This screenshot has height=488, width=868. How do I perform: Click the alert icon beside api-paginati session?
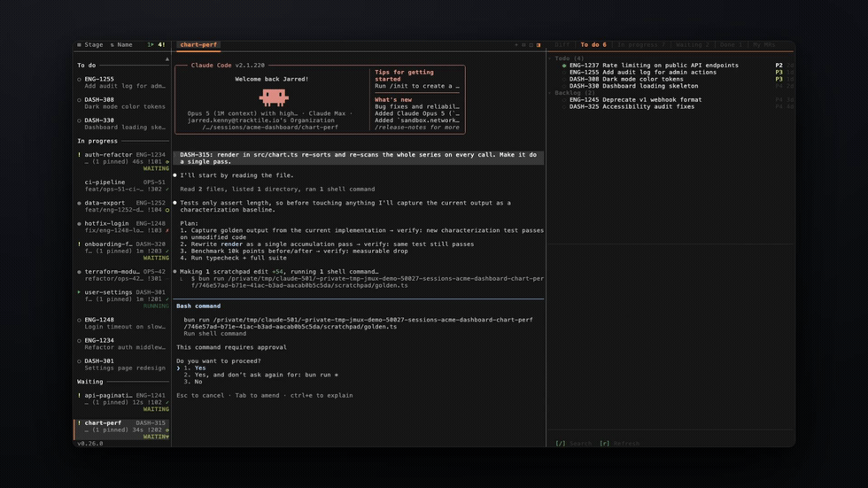pos(79,396)
